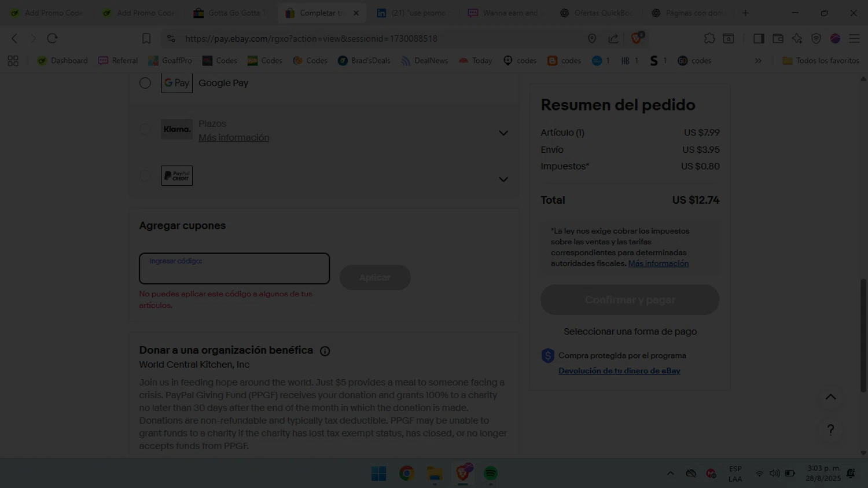Screen dimensions: 868x488
Task: Switch to first Add Promo Code tab
Action: pos(47,13)
